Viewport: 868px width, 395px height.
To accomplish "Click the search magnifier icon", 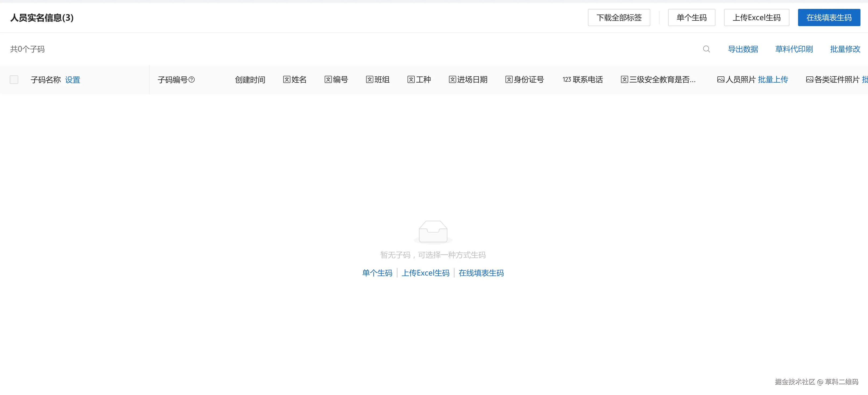I will click(x=706, y=49).
